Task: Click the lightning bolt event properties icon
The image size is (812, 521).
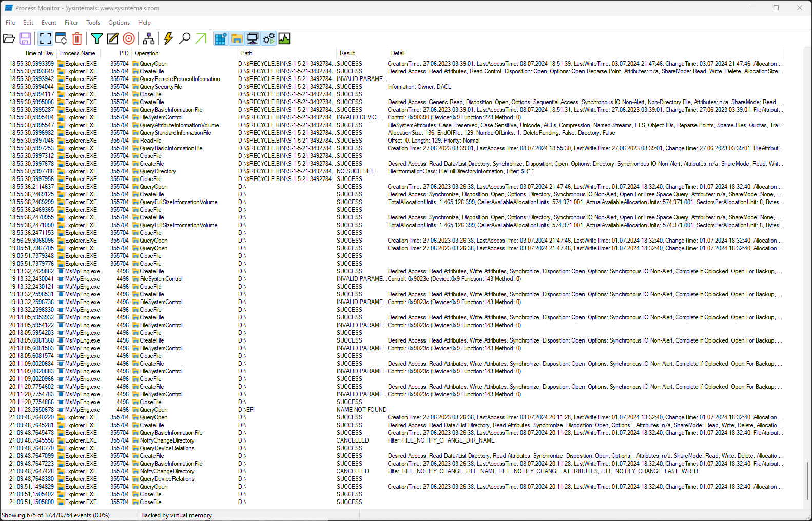Action: pos(168,38)
